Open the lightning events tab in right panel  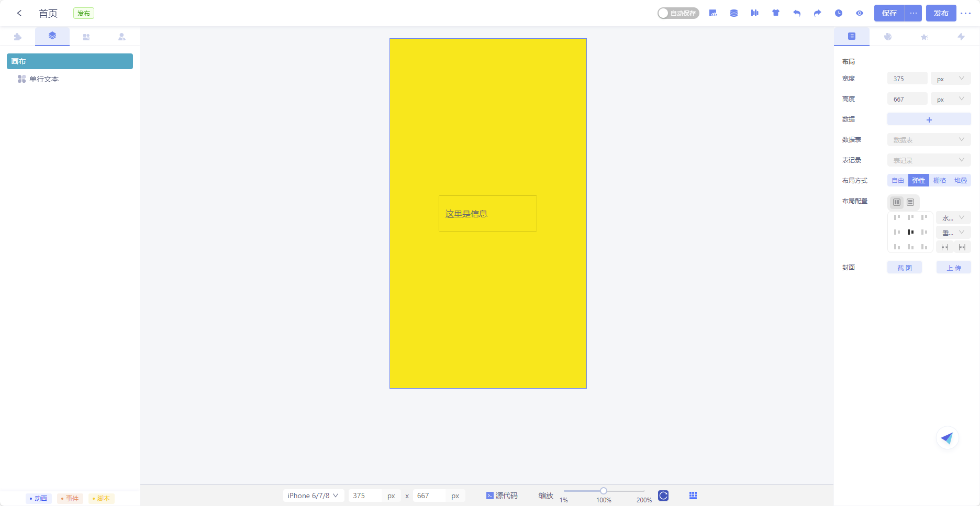[x=961, y=37]
